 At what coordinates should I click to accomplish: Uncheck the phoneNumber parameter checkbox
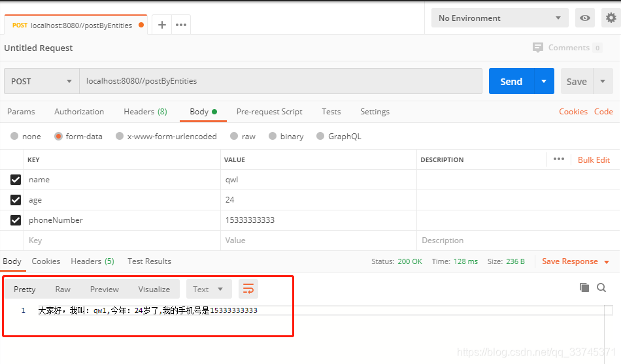[16, 220]
